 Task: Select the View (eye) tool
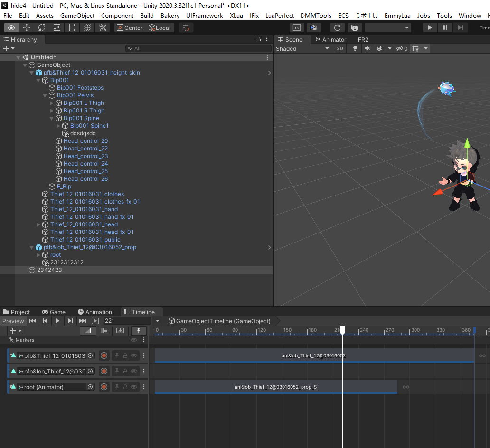click(x=11, y=28)
